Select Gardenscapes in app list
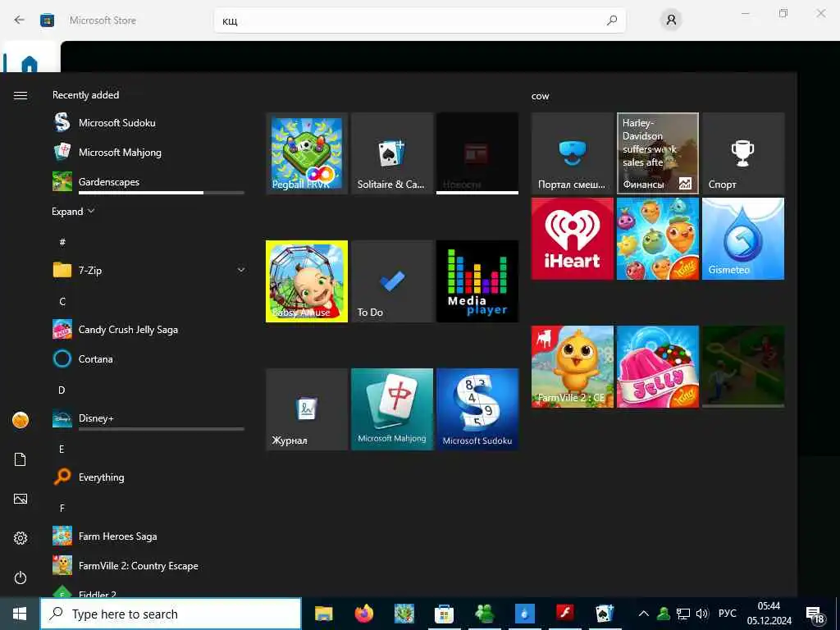Viewport: 840px width, 630px height. click(x=149, y=181)
